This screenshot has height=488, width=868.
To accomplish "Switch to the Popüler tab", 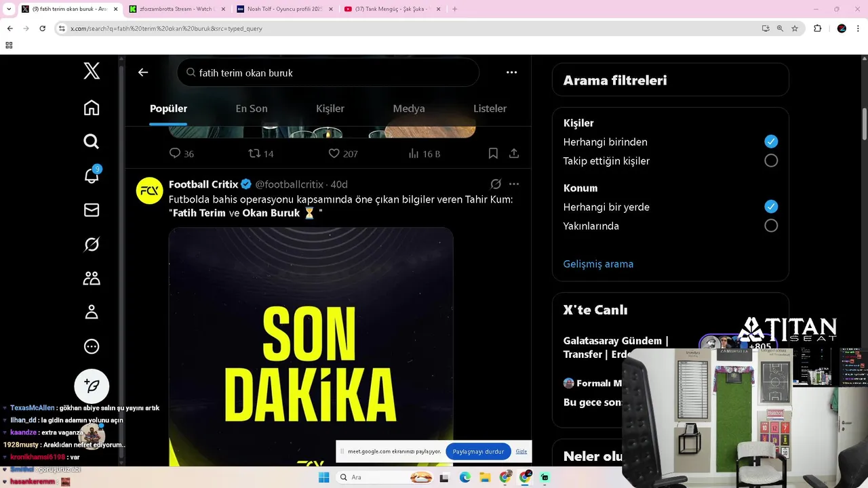I will click(x=168, y=108).
